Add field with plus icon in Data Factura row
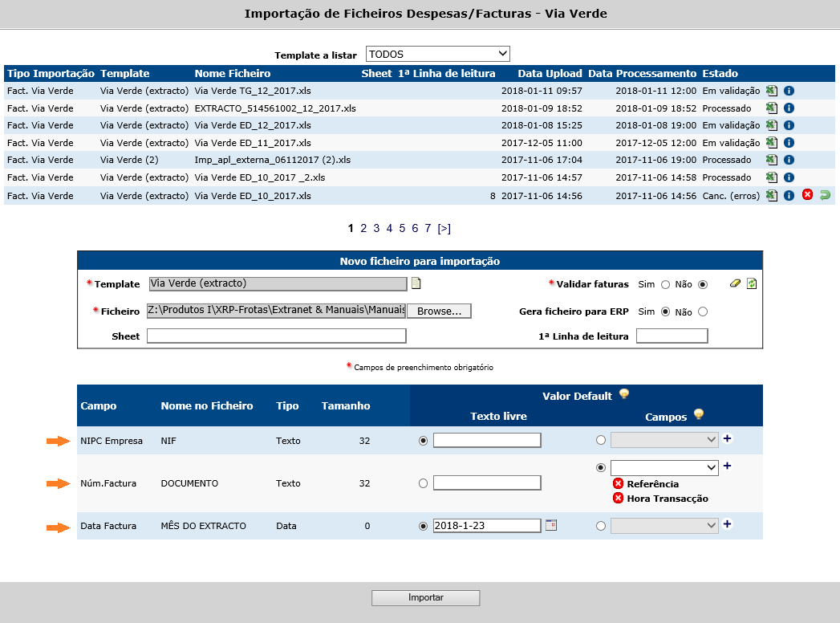 click(727, 523)
